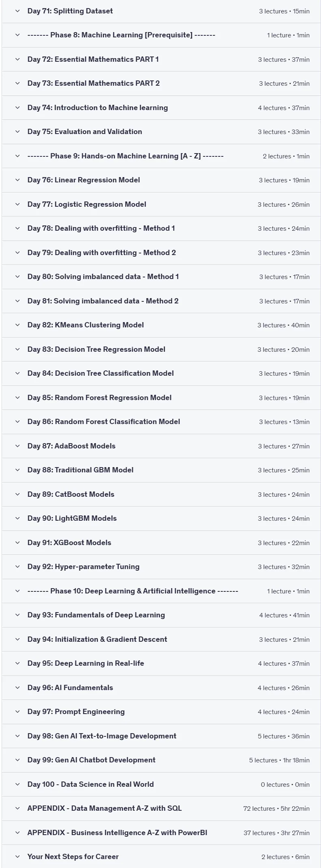Click the chevron icon beside Day 91: XGBoost Models
321x868 pixels.
(x=17, y=543)
